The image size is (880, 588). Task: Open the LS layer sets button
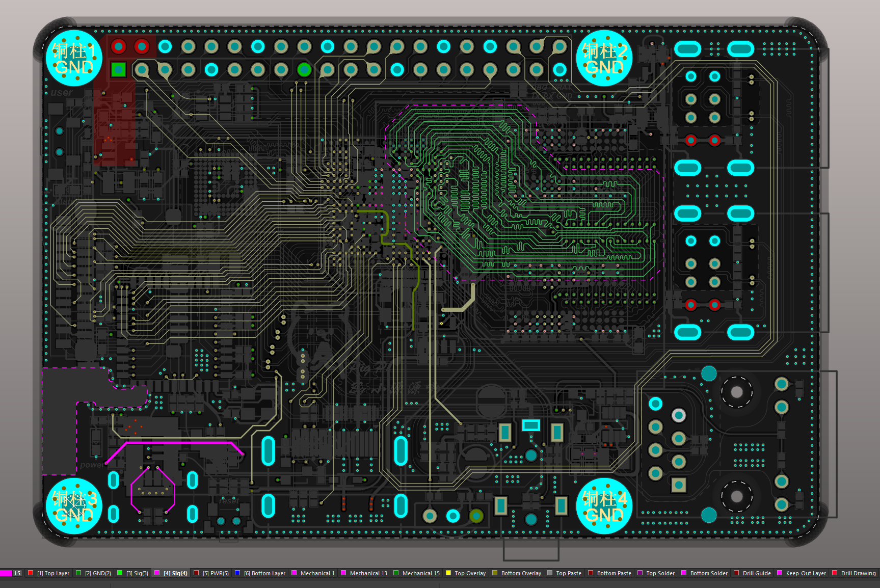tap(17, 573)
